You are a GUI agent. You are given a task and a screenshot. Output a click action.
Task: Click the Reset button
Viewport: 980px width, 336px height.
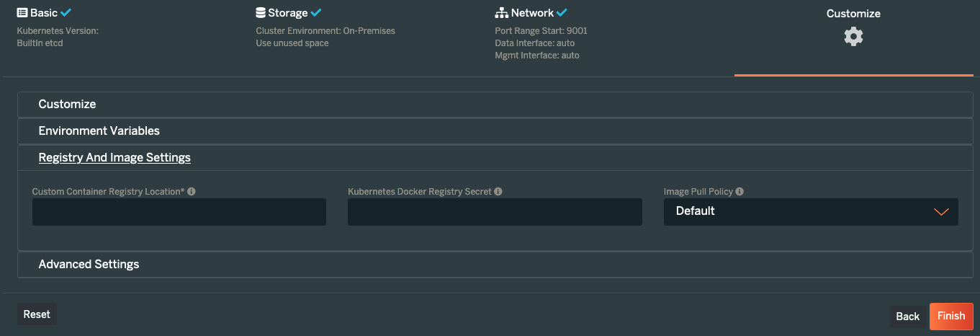click(37, 314)
